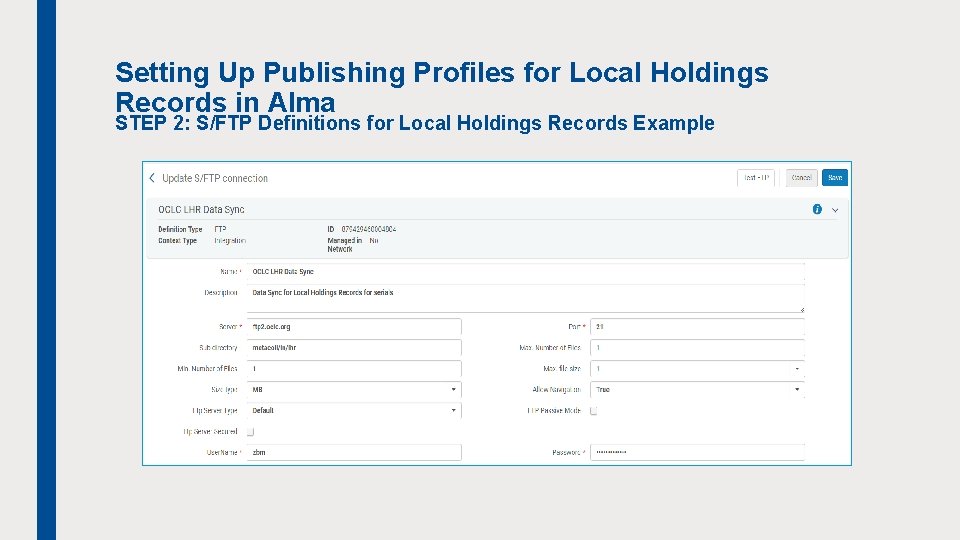Select the Definition Type FTP value

click(220, 229)
